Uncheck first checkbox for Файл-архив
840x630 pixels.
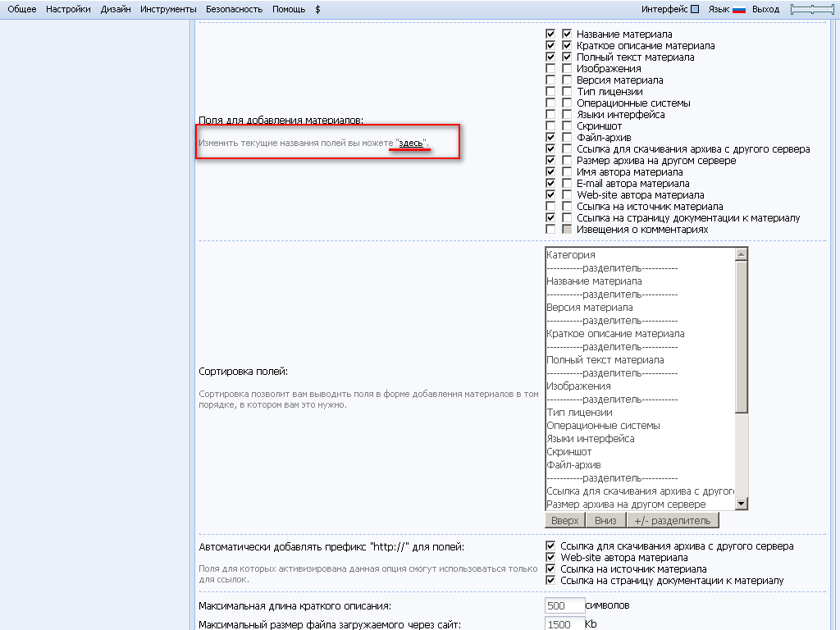point(550,137)
